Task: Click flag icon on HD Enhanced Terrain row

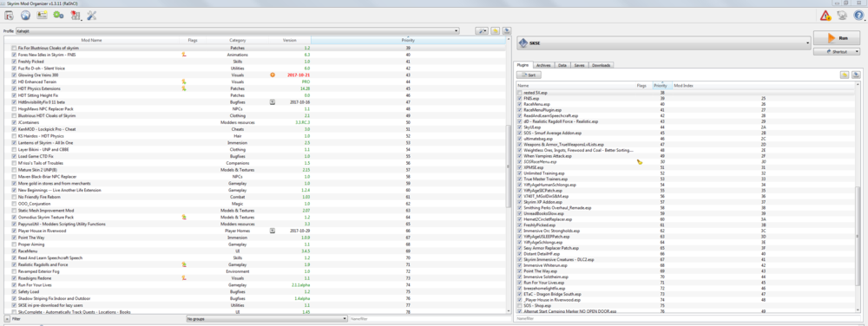Action: click(x=184, y=81)
